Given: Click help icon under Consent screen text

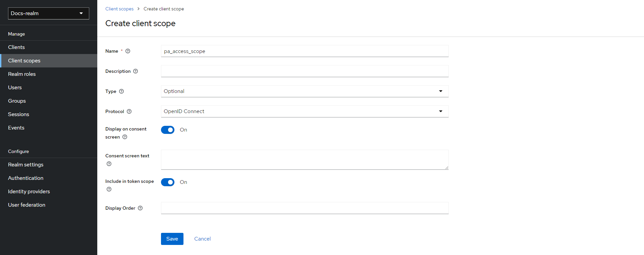Looking at the screenshot, I should tap(109, 164).
